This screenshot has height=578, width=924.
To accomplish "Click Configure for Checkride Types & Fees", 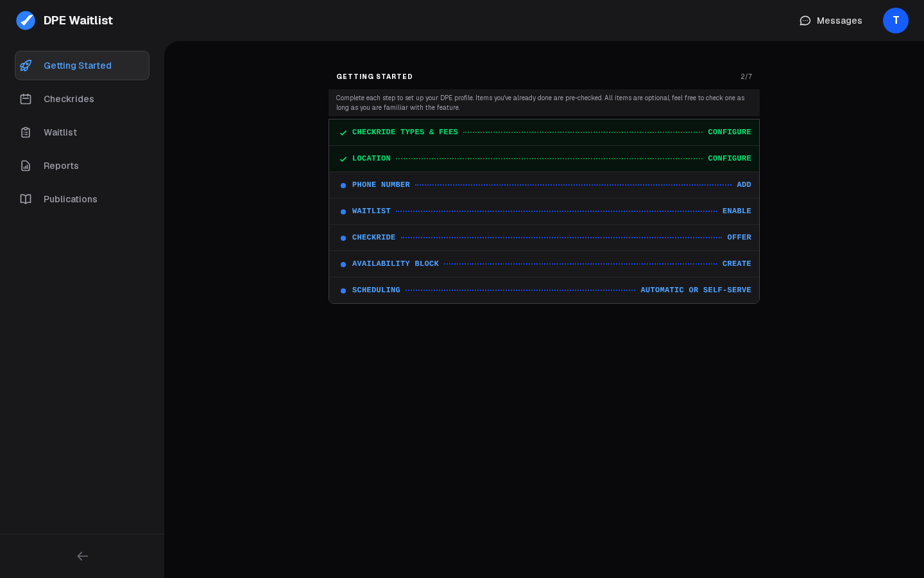I will [x=730, y=132].
